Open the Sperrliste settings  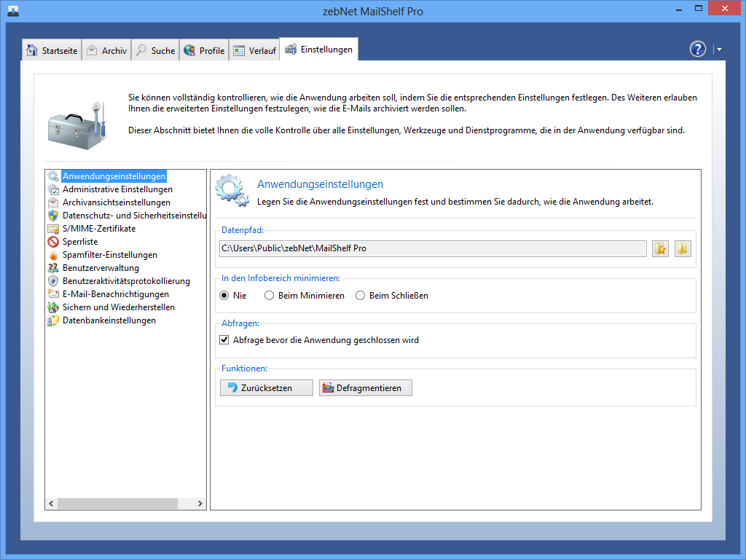point(80,242)
